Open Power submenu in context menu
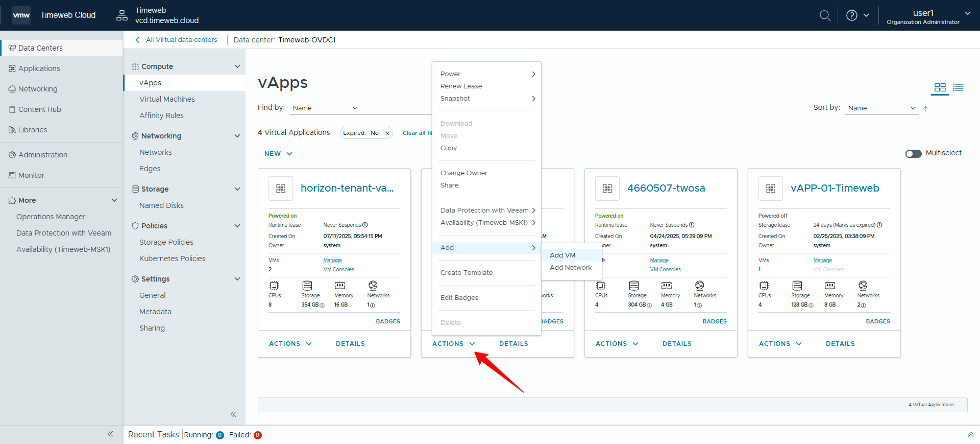 pos(486,74)
